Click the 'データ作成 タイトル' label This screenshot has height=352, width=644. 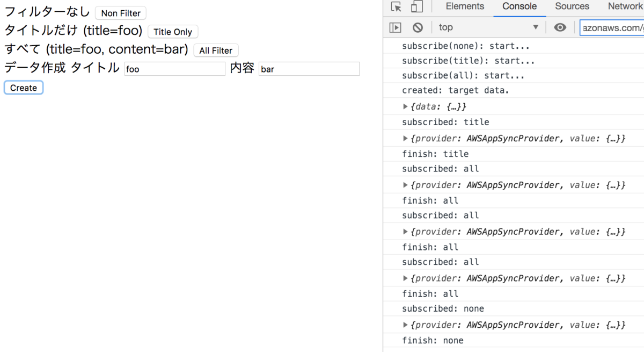click(62, 68)
